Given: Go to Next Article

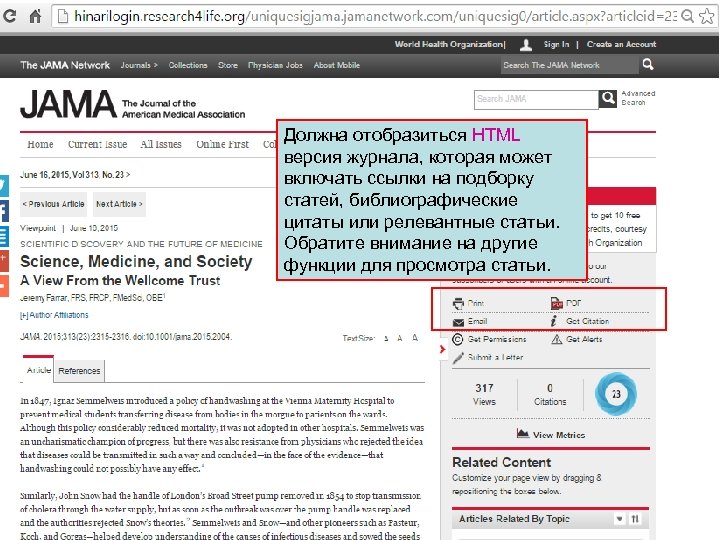Looking at the screenshot, I should pos(119,204).
